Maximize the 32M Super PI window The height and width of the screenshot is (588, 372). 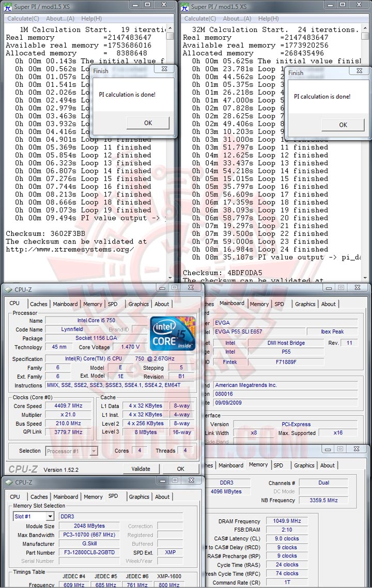(343, 5)
